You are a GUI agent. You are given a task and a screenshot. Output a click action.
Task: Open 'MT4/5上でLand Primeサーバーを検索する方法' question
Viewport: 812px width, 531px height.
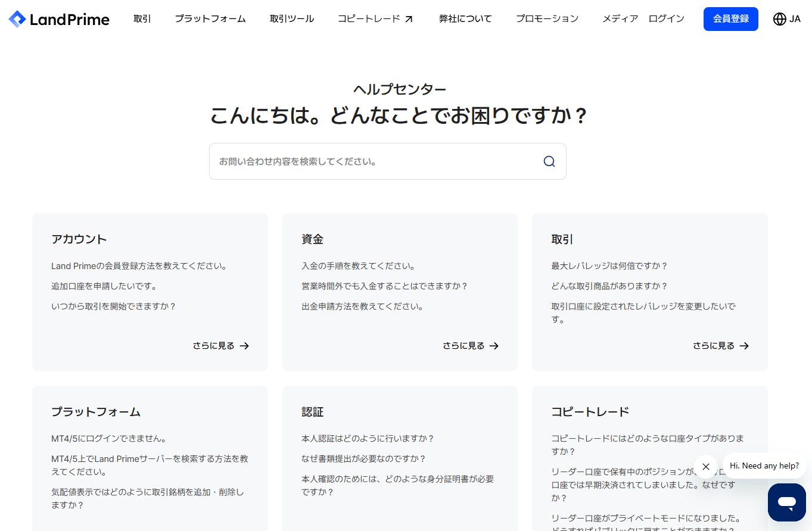pos(150,466)
